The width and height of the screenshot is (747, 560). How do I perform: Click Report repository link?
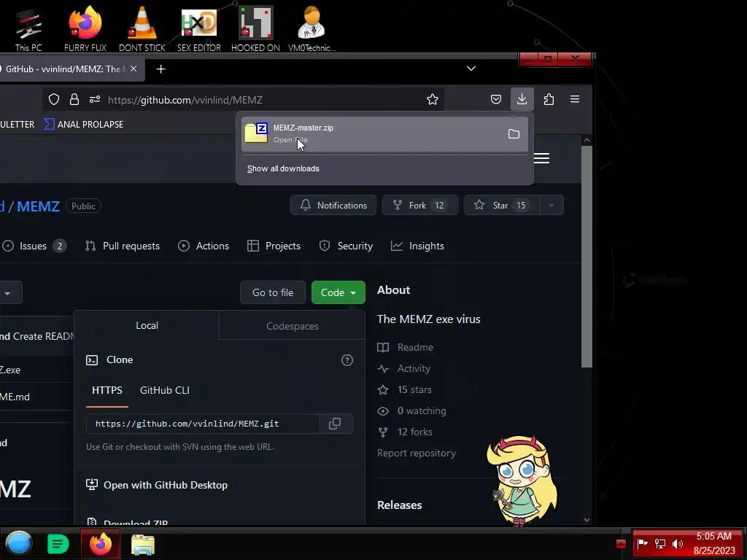point(417,453)
